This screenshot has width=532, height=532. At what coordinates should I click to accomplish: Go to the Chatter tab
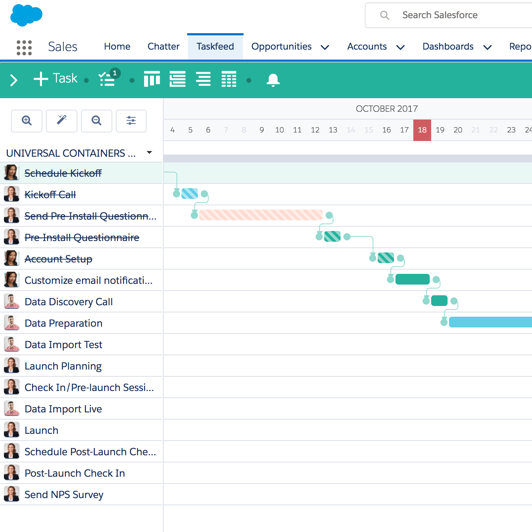(163, 46)
